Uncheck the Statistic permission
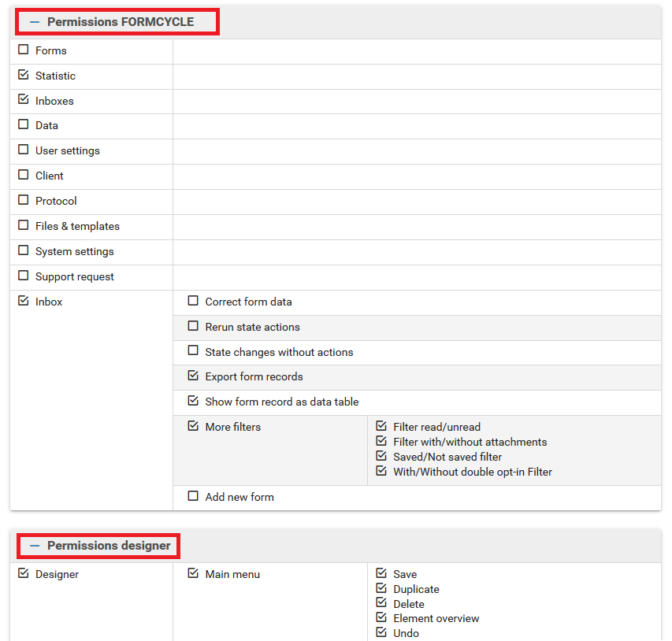This screenshot has width=672, height=641. pyautogui.click(x=24, y=76)
